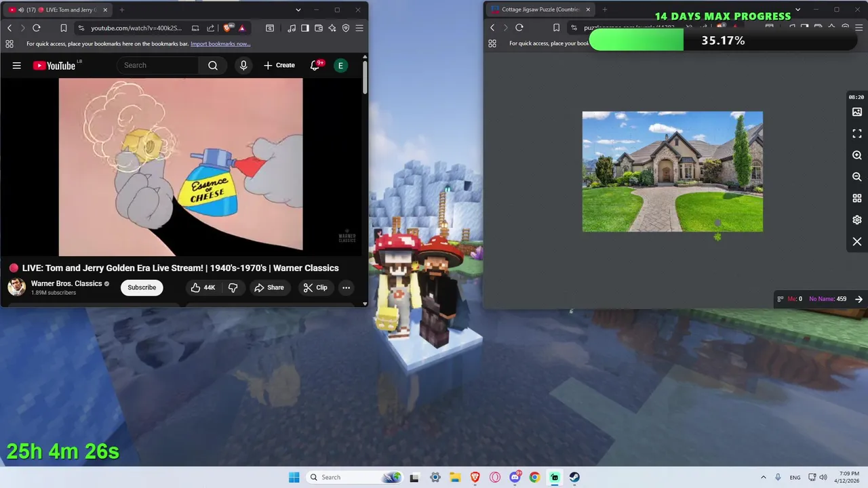Click the Share button under video
Viewport: 868px width, 488px height.
point(269,287)
